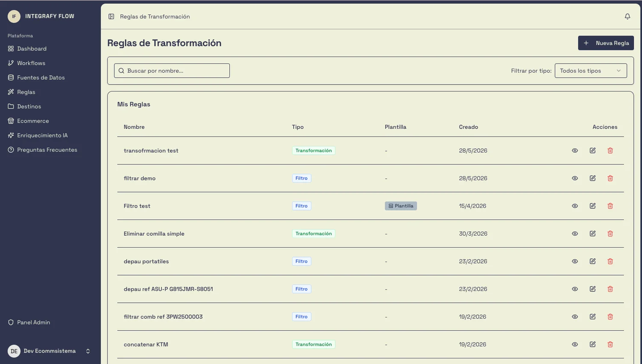View the 'concatenar KTM' rule details
Image resolution: width=642 pixels, height=364 pixels.
[x=575, y=344]
